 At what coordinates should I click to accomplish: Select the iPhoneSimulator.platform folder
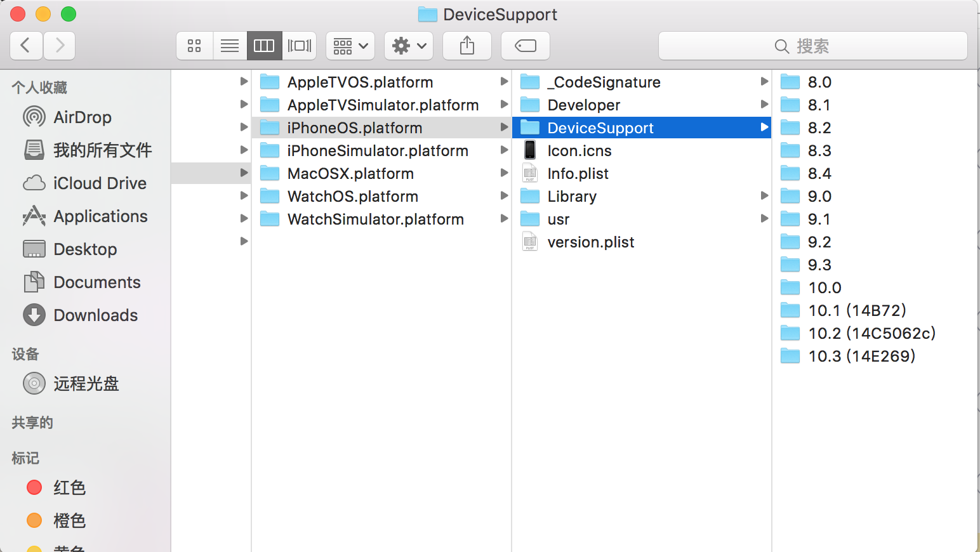[x=377, y=150]
